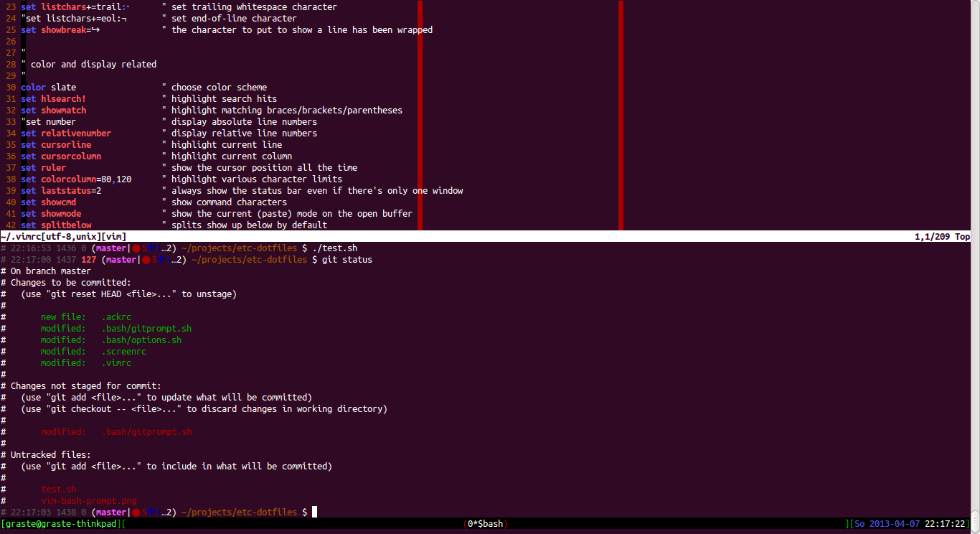The height and width of the screenshot is (534, 980).
Task: Click comment 'highlight various character limits'
Action: (257, 179)
